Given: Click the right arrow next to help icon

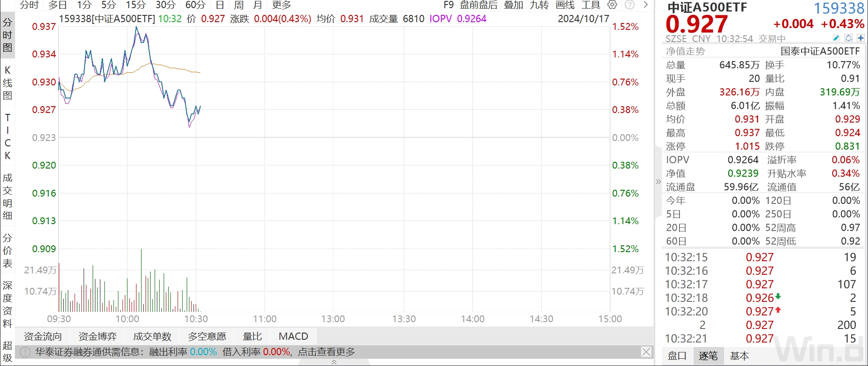Looking at the screenshot, I should point(646,5).
